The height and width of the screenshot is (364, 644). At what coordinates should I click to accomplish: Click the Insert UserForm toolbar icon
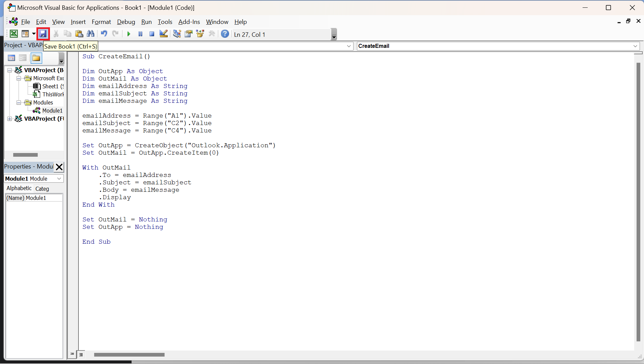click(25, 34)
